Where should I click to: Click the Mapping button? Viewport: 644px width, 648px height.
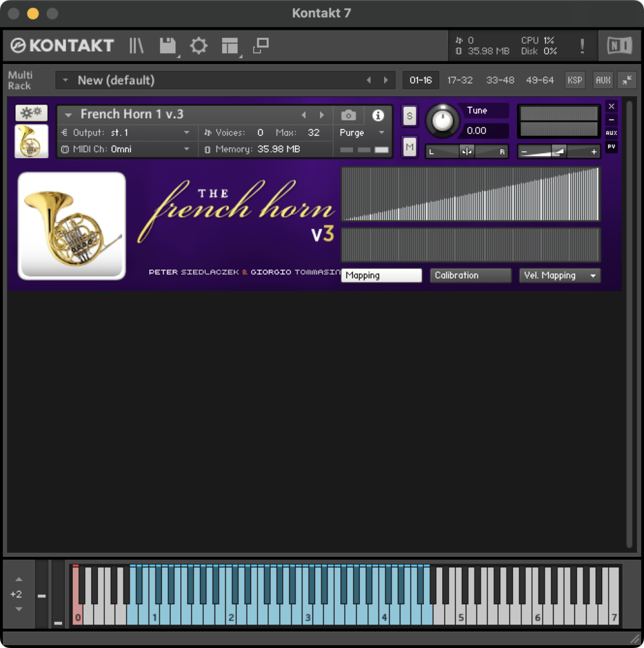pyautogui.click(x=381, y=275)
